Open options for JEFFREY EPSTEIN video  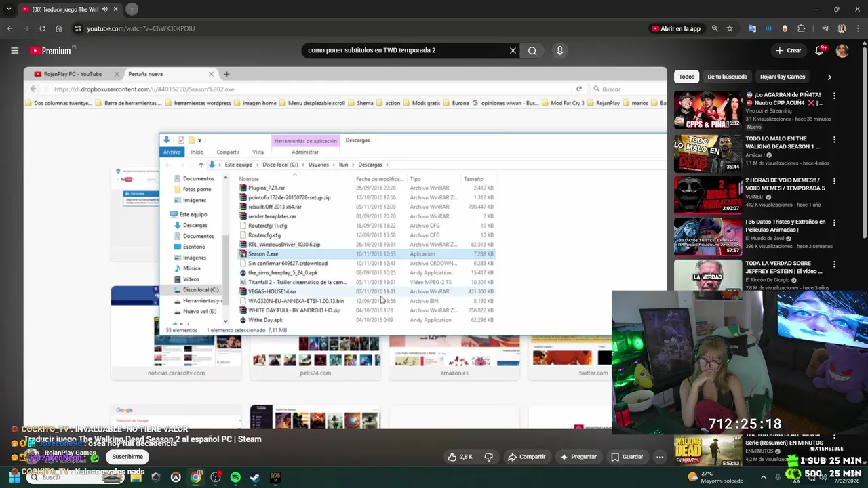tap(834, 264)
